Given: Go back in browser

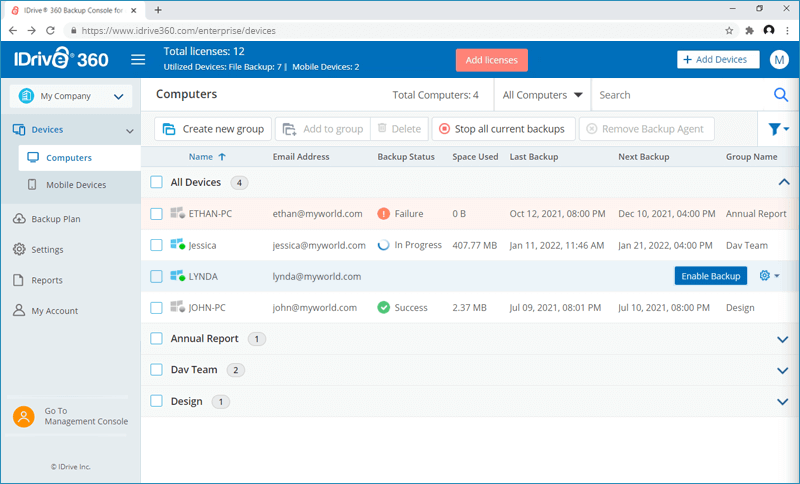Looking at the screenshot, I should click(13, 31).
